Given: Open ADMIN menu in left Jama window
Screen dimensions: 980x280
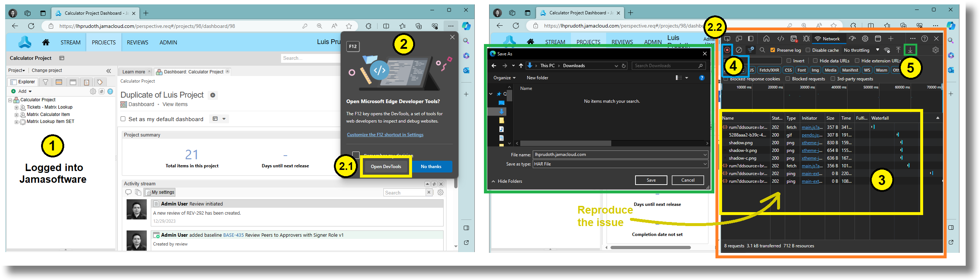Looking at the screenshot, I should click(168, 42).
